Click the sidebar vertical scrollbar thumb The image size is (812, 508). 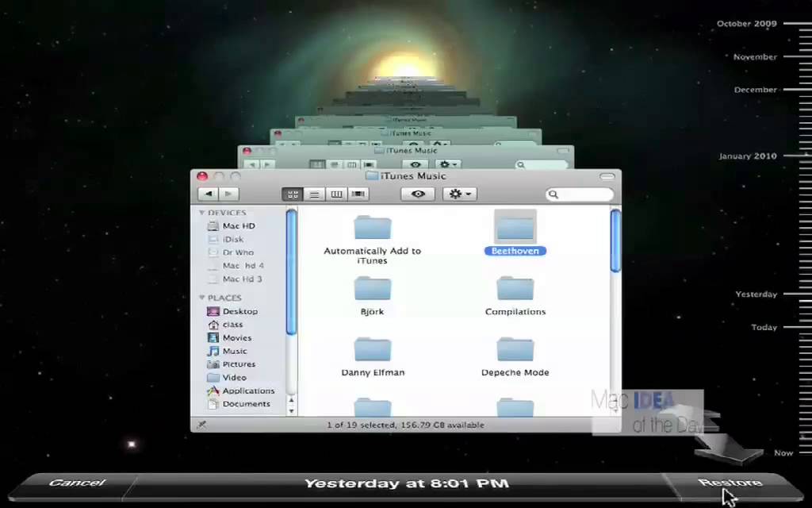291,272
